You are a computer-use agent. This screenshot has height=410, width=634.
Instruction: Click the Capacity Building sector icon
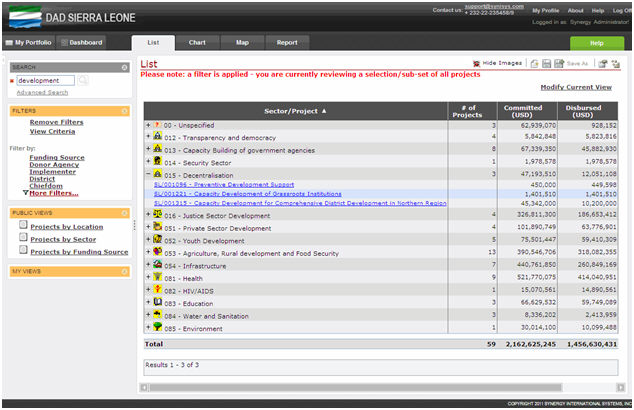[158, 149]
